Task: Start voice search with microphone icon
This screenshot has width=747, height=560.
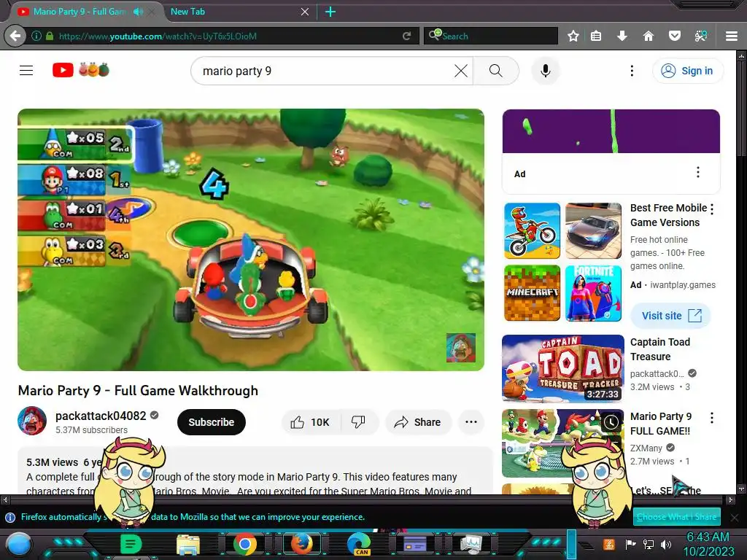Action: (x=546, y=71)
